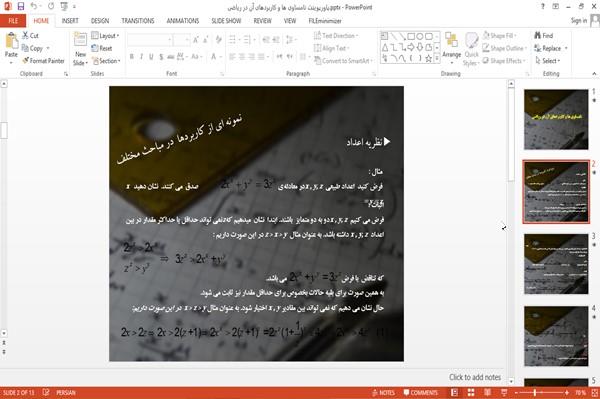
Task: Toggle the COMMENTS pane in status bar
Action: (421, 392)
